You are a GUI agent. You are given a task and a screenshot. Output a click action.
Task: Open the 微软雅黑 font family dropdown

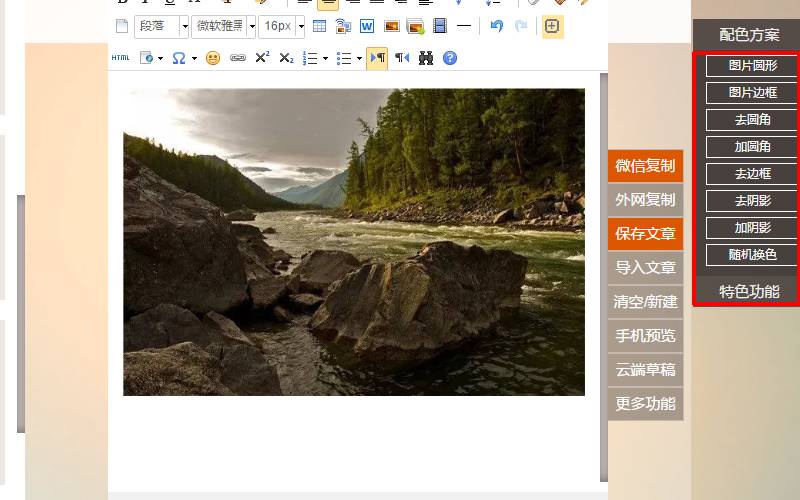pyautogui.click(x=224, y=27)
